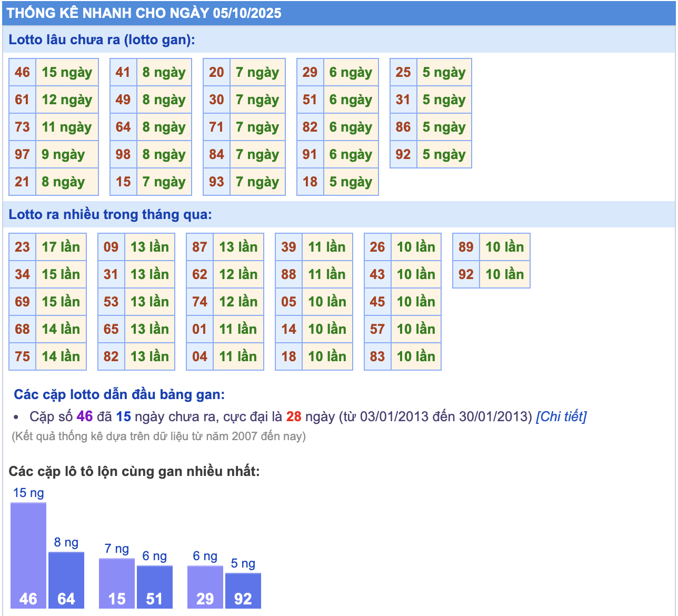
Task: Click the "Lotto ra nhiều trong tháng qua" heading
Action: click(x=110, y=215)
